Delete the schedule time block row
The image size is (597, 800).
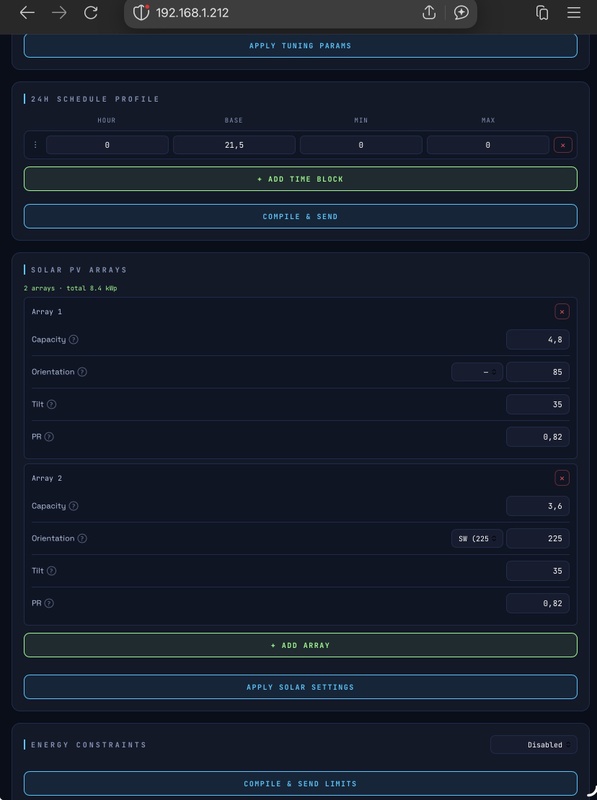(563, 145)
